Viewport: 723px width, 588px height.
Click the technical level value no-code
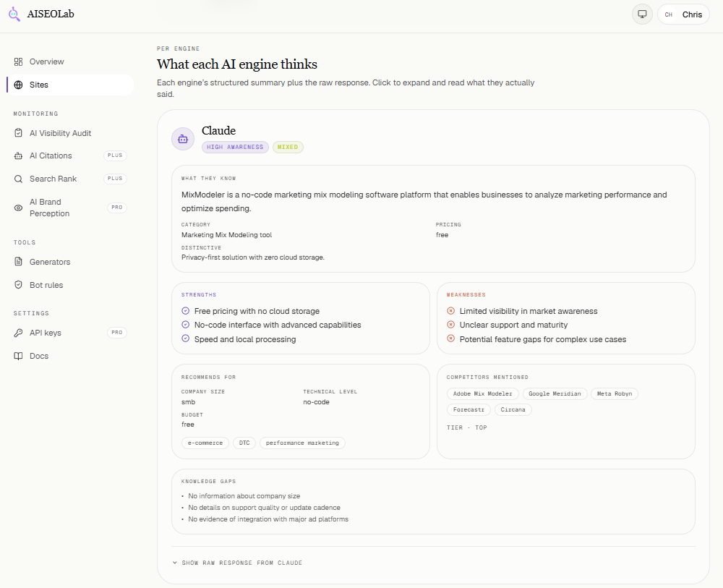[x=317, y=402]
